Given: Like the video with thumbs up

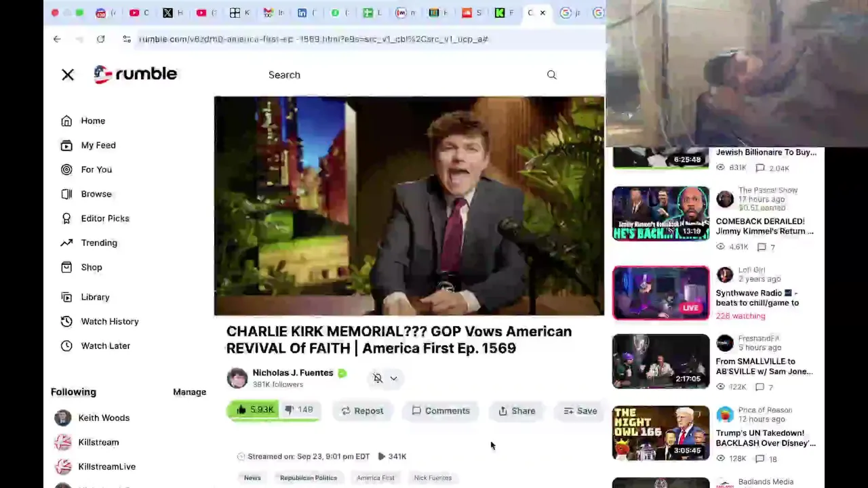Looking at the screenshot, I should coord(254,409).
